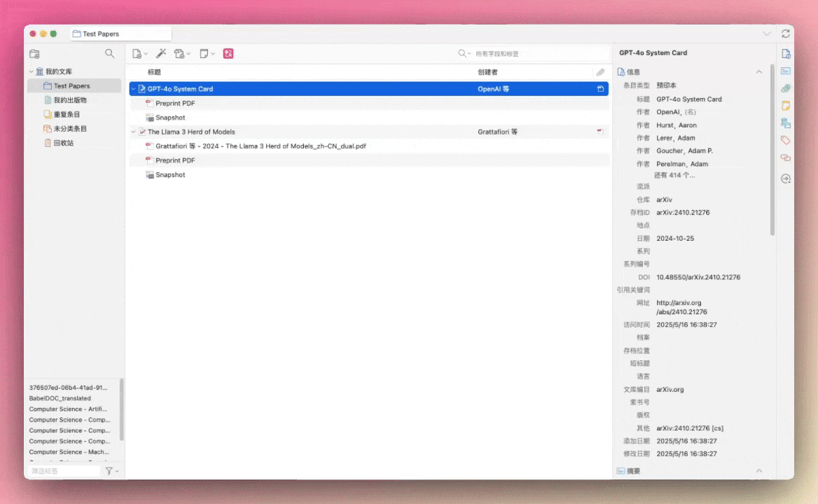Click the 文库编目 value arXiv.org
This screenshot has height=504, width=818.
pyautogui.click(x=670, y=389)
